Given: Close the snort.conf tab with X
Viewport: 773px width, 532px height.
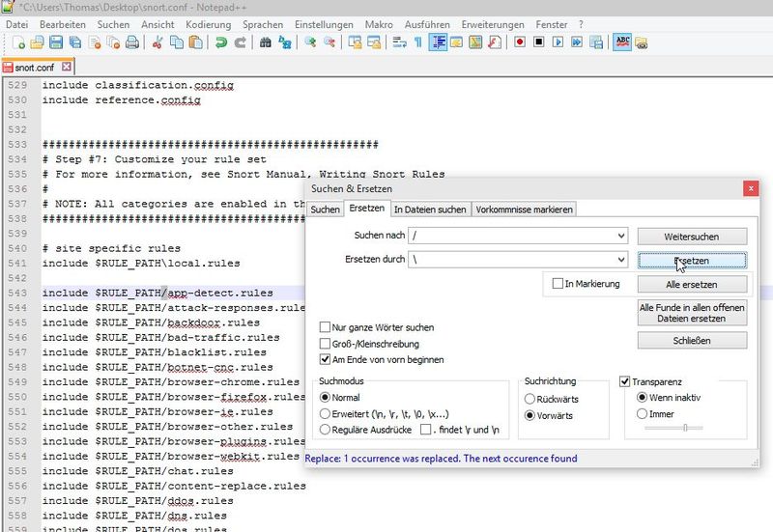Looking at the screenshot, I should coord(67,67).
